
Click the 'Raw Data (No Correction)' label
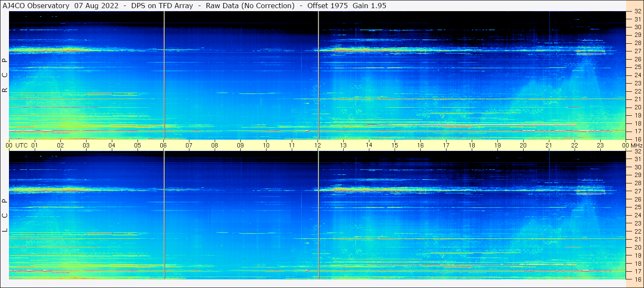coord(250,6)
